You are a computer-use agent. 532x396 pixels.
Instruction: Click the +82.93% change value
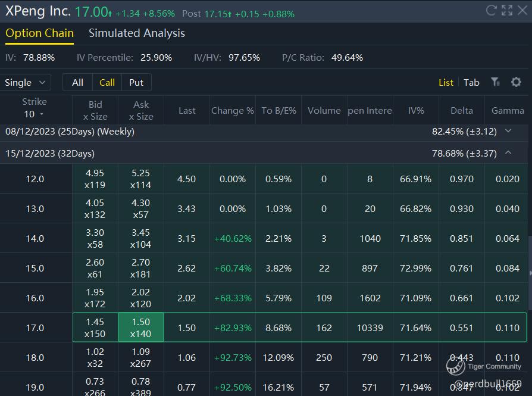tap(233, 328)
